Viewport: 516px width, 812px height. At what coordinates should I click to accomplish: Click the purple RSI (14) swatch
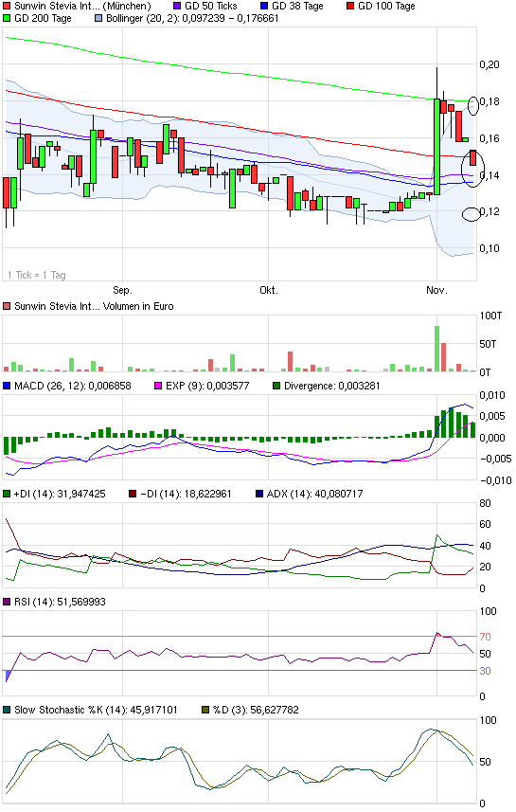[x=7, y=603]
